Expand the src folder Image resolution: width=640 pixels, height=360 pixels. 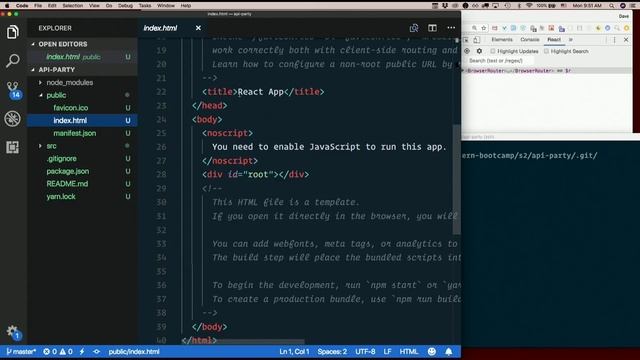point(40,146)
